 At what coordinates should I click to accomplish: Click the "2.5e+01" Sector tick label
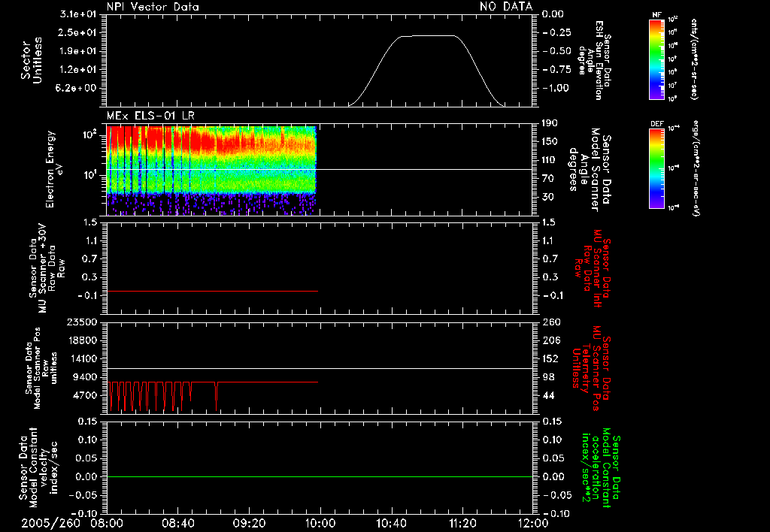(x=78, y=32)
